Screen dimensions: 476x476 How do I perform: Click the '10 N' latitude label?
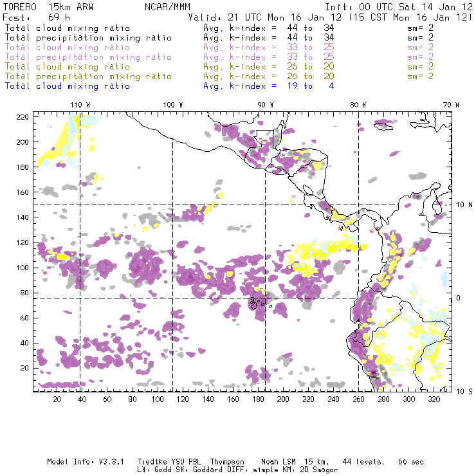(464, 205)
